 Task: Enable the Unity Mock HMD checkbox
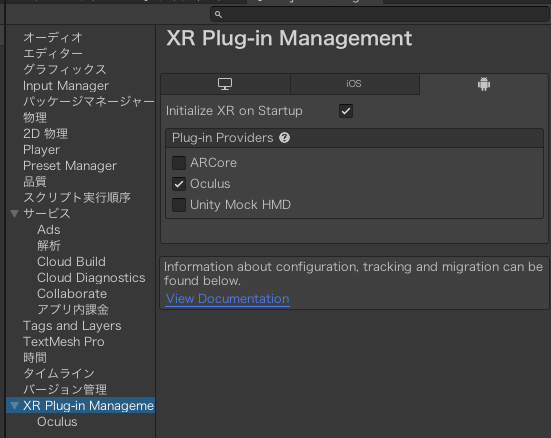[179, 205]
